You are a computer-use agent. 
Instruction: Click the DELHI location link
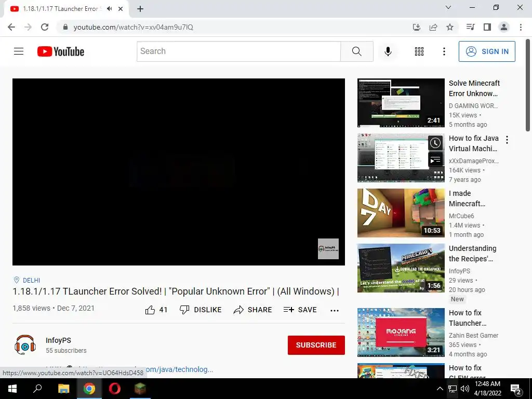tap(31, 280)
